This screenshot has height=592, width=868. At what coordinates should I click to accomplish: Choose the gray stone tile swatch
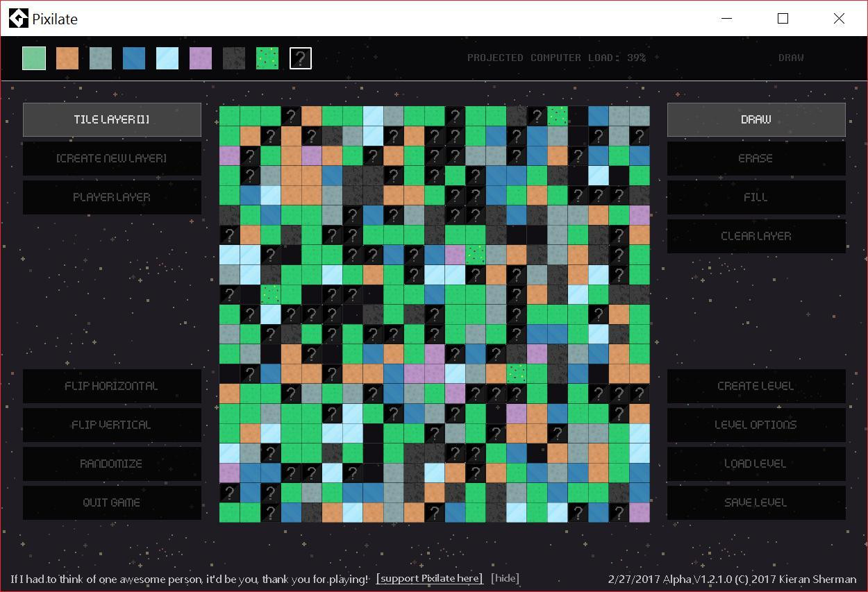pos(101,58)
